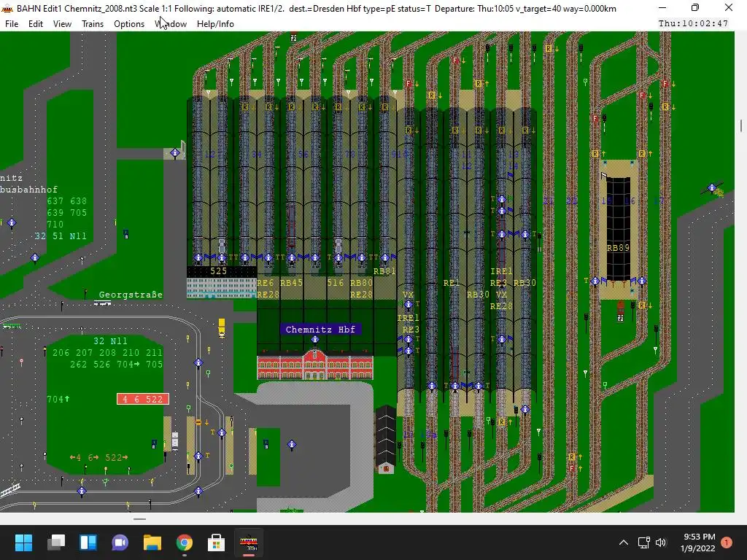
Task: Open the View menu
Action: (62, 24)
